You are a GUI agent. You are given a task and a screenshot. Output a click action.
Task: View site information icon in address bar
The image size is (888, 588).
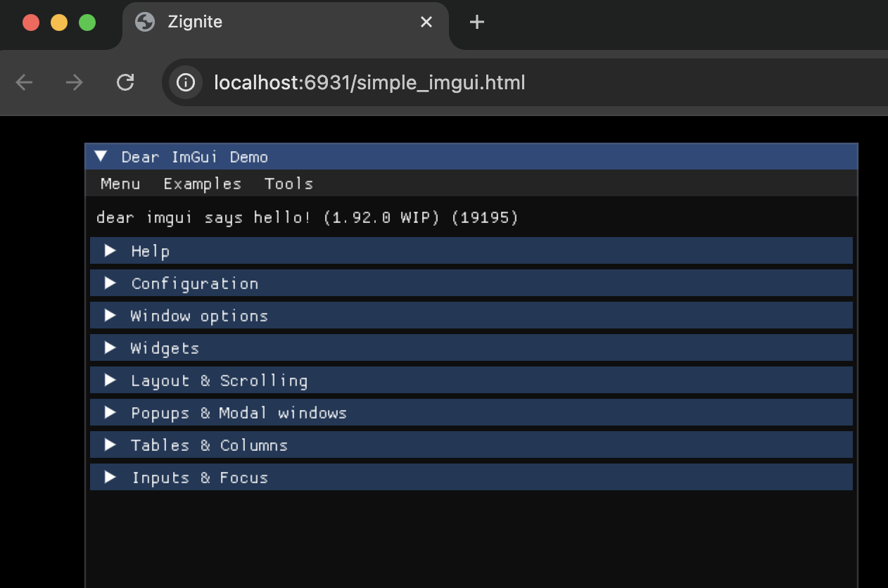click(186, 83)
